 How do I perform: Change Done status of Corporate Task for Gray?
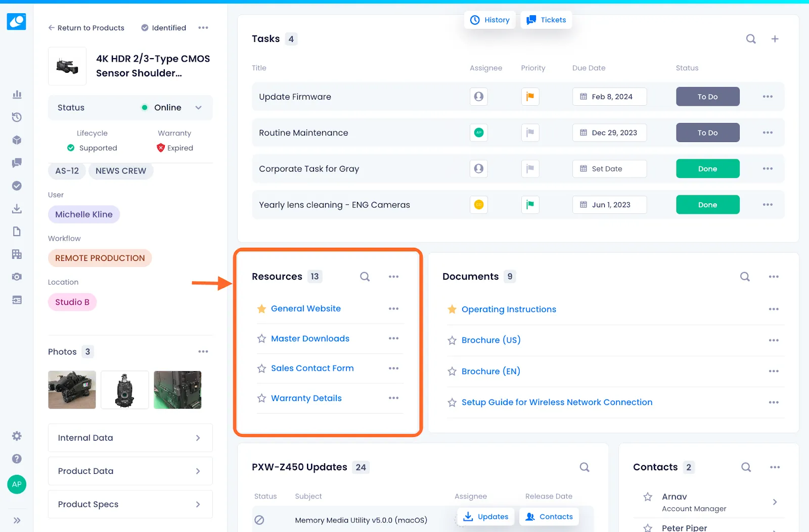point(707,168)
